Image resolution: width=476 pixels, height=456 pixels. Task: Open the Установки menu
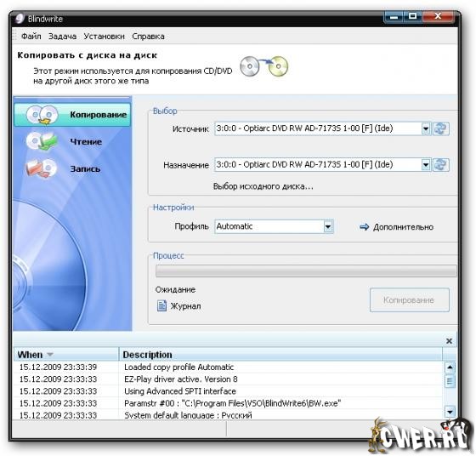coord(104,36)
